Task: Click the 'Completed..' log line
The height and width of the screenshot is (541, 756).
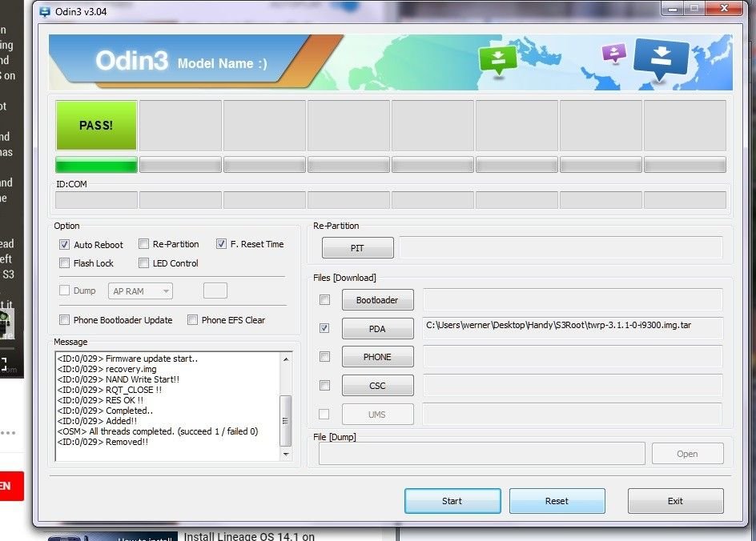Action: [x=105, y=411]
